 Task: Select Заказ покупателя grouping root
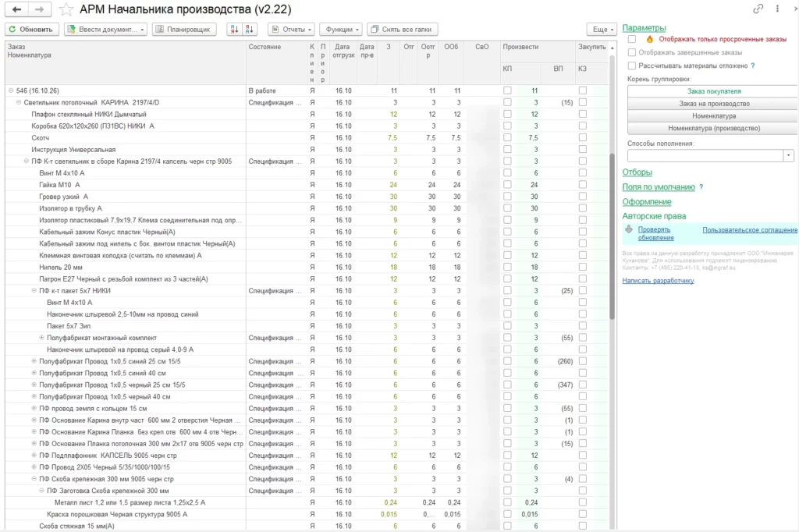click(713, 91)
